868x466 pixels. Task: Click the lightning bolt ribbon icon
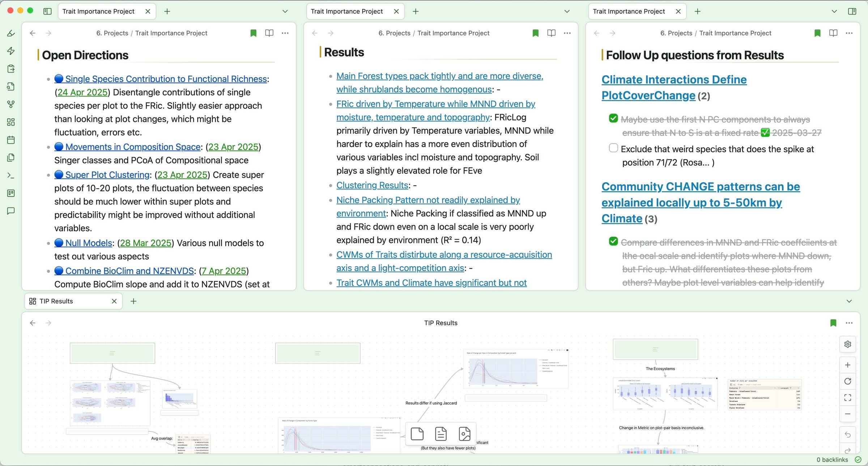[x=11, y=51]
